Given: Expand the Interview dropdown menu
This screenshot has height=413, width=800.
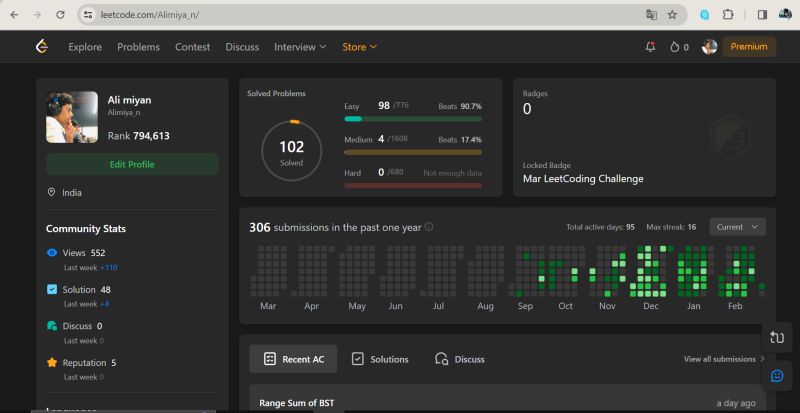Looking at the screenshot, I should pyautogui.click(x=300, y=47).
